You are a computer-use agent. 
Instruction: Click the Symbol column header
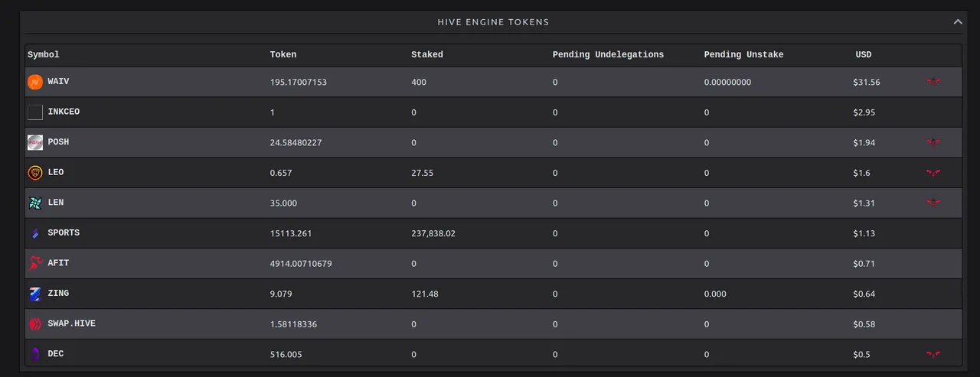(x=44, y=55)
